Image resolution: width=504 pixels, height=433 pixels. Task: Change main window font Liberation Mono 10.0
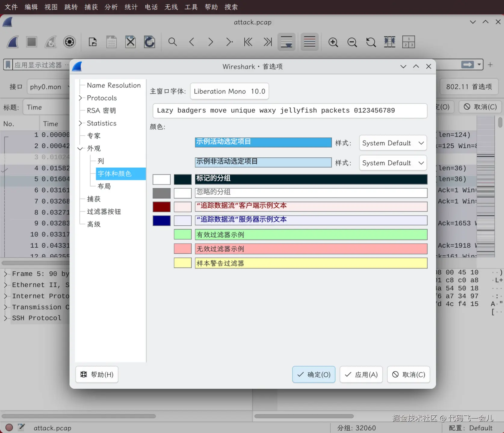[x=230, y=91]
